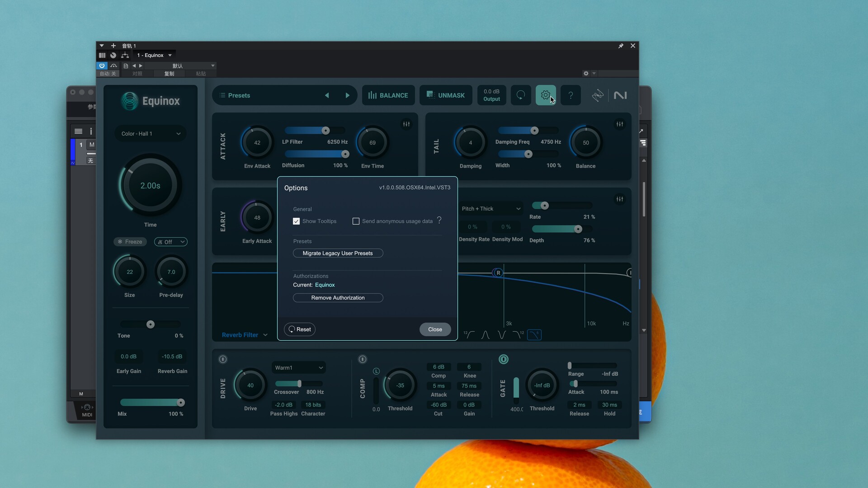This screenshot has height=488, width=868.
Task: Click the iZotope logo icon
Action: pyautogui.click(x=598, y=95)
